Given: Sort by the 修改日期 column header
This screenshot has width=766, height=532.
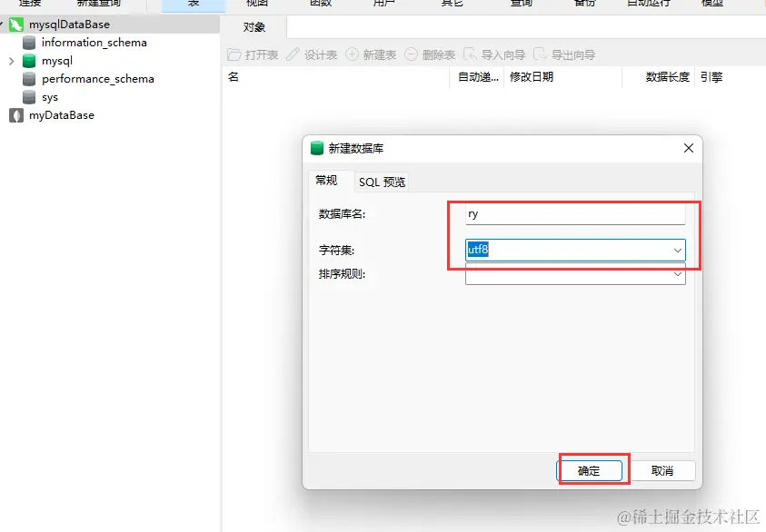Looking at the screenshot, I should click(562, 77).
